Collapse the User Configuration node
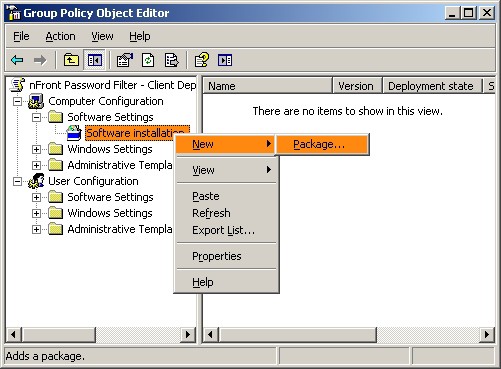This screenshot has height=369, width=501. (x=17, y=181)
